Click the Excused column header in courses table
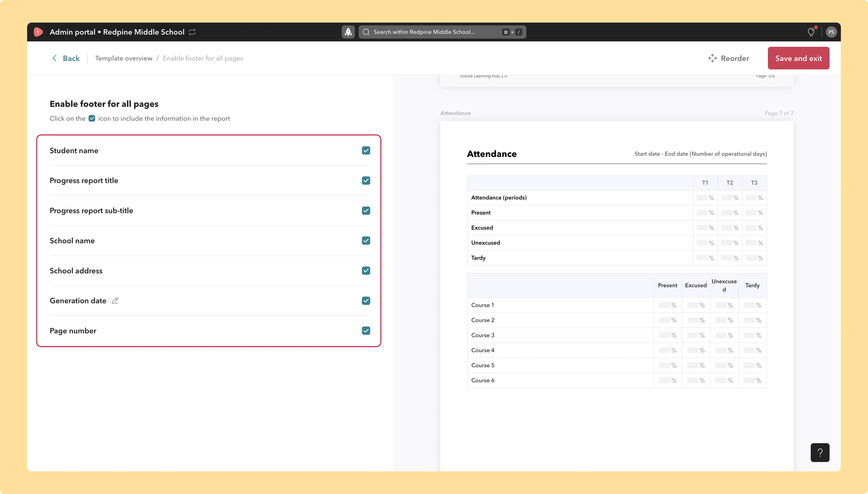This screenshot has width=868, height=494. pyautogui.click(x=696, y=286)
